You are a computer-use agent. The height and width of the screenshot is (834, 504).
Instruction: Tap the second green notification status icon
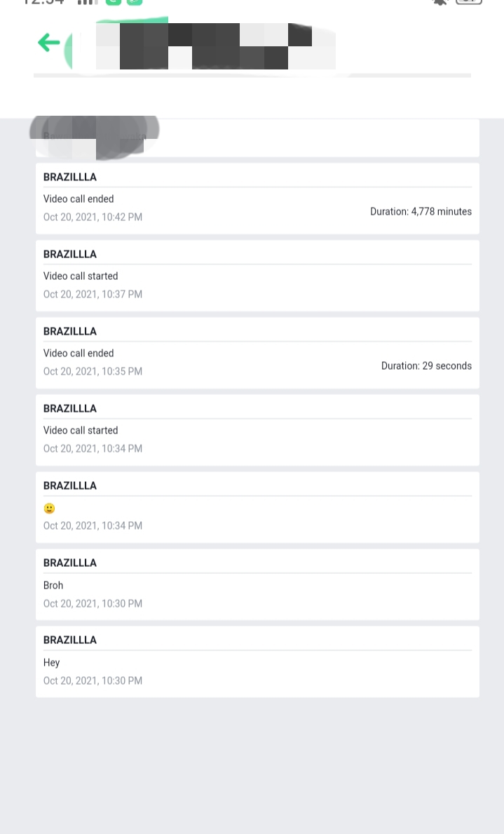[135, 2]
